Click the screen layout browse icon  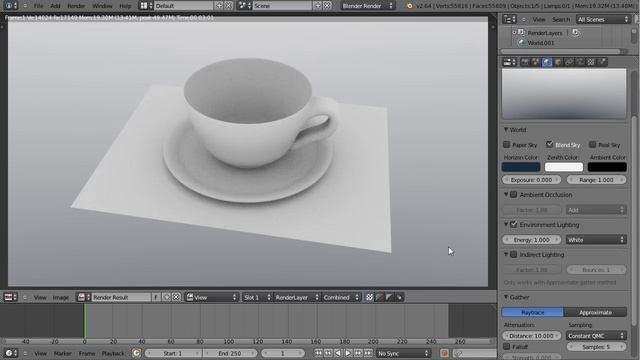(146, 6)
